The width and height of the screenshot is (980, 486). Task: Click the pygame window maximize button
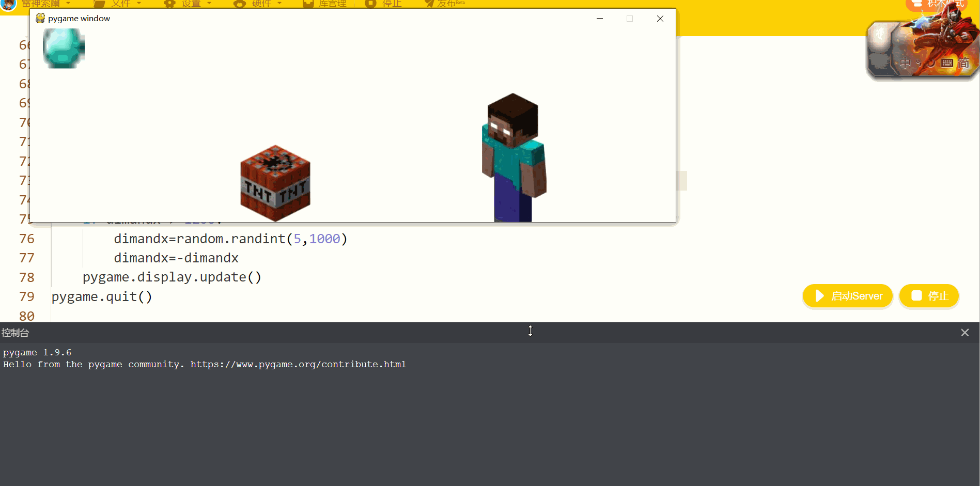630,19
